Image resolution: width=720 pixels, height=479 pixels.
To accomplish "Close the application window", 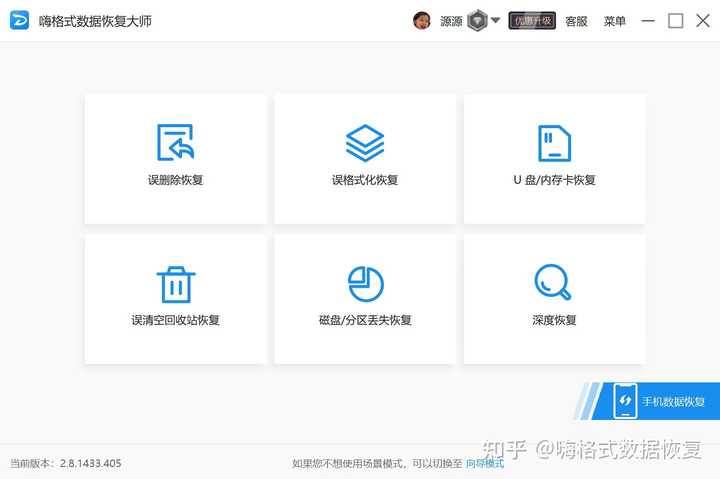I will [x=703, y=21].
